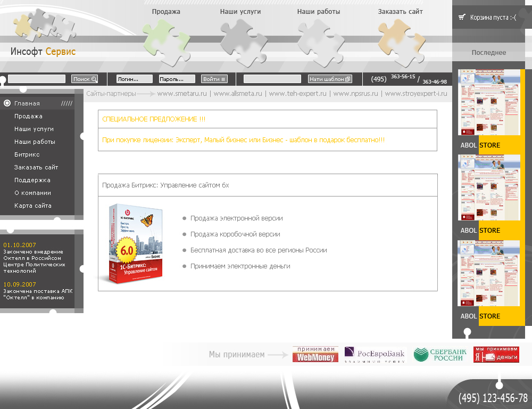Click the light puzzle icon under Наши работы
The height and width of the screenshot is (409, 532).
click(321, 43)
